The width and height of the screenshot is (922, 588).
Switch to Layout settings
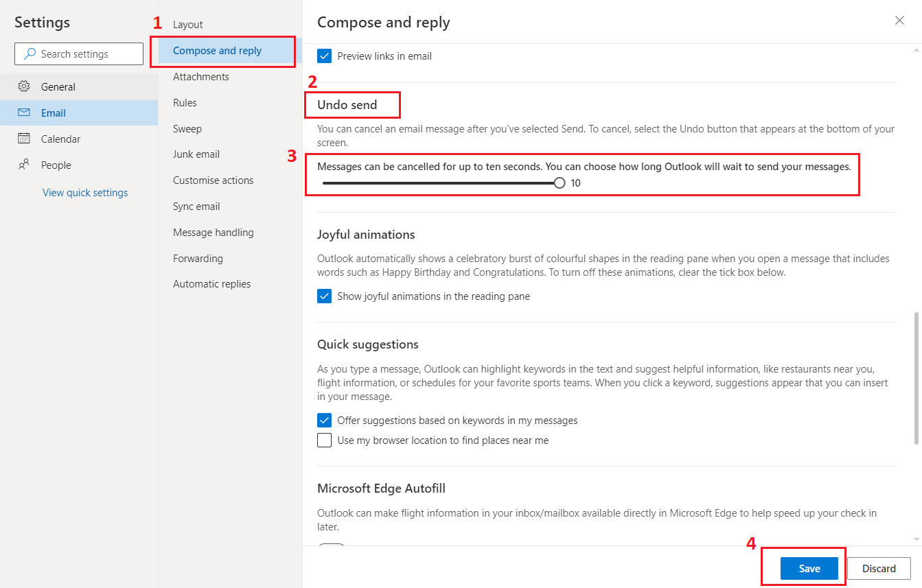tap(187, 24)
